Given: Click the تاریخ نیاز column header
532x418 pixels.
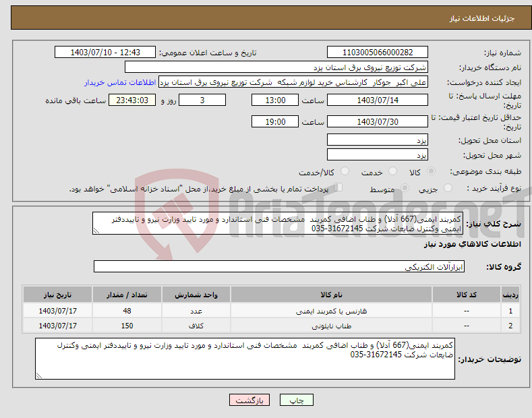Looking at the screenshot, I should tap(58, 295).
